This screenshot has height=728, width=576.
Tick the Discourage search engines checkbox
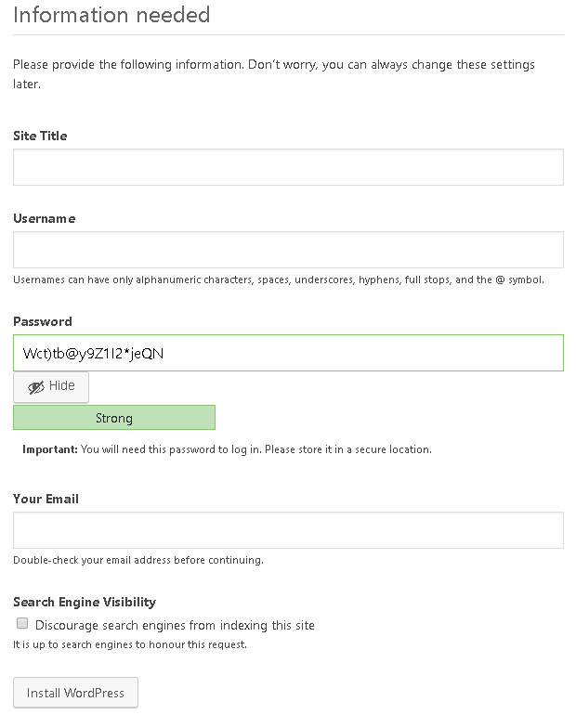(x=22, y=623)
